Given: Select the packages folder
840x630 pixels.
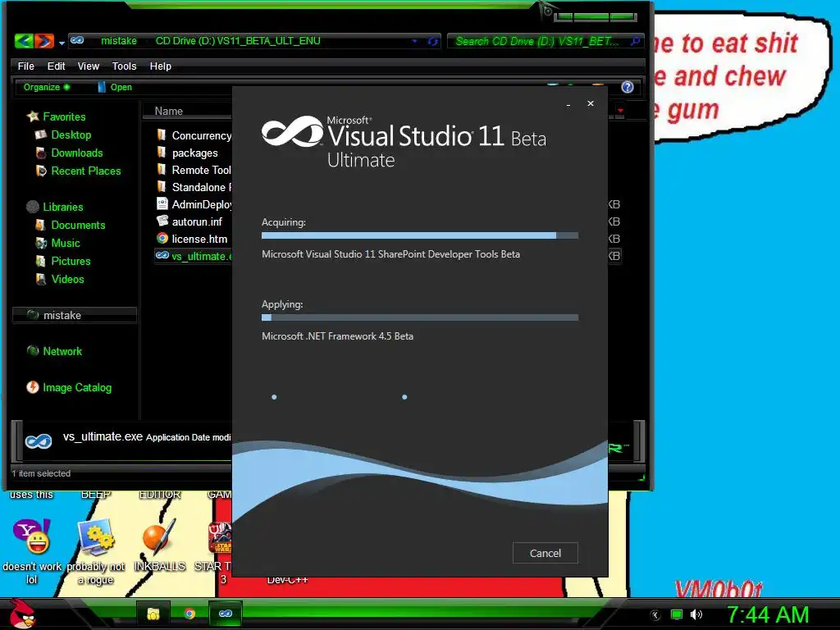Looking at the screenshot, I should click(195, 153).
